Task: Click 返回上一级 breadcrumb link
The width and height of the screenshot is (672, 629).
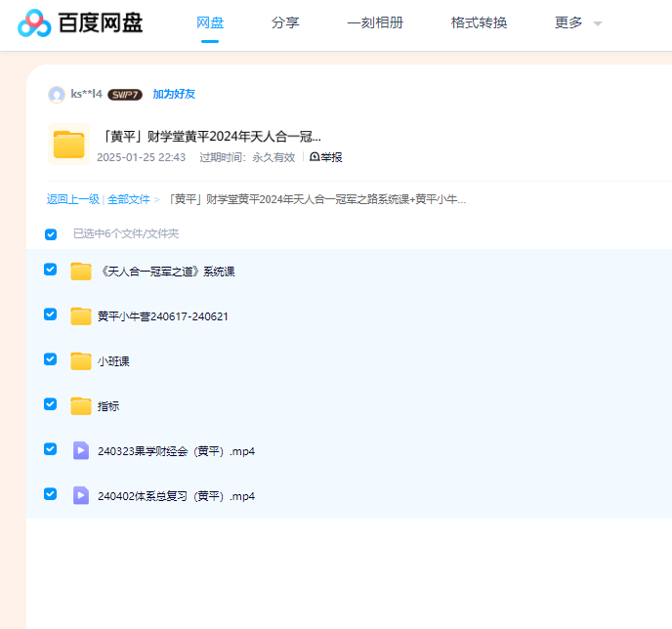Action: [x=73, y=199]
